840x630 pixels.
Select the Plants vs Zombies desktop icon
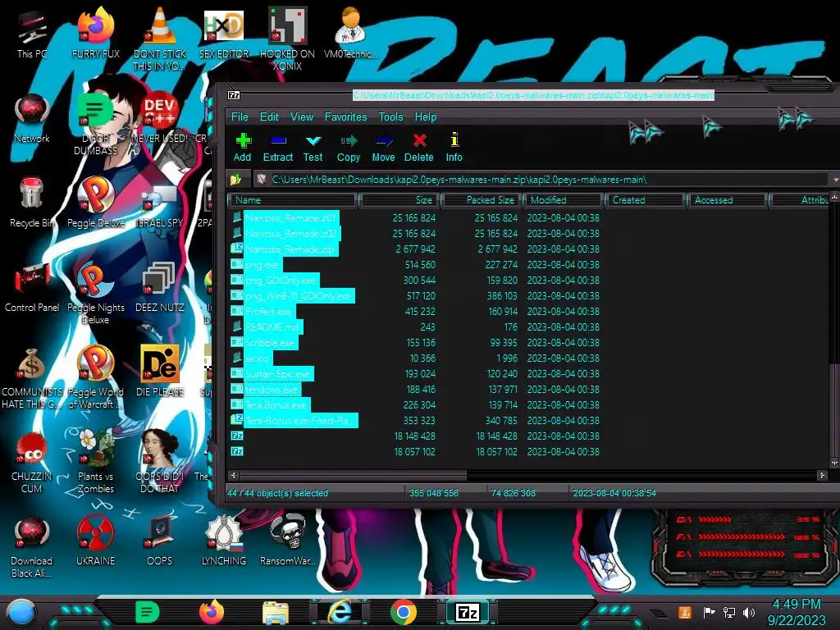[96, 461]
